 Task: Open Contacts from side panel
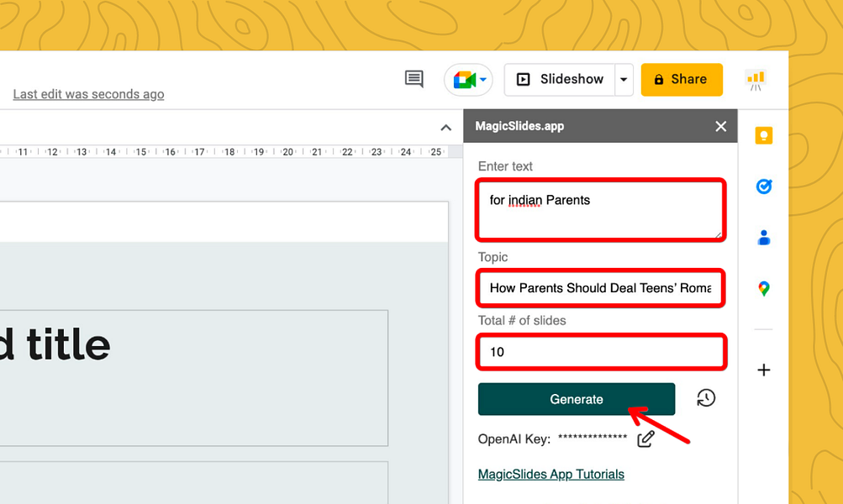tap(764, 238)
